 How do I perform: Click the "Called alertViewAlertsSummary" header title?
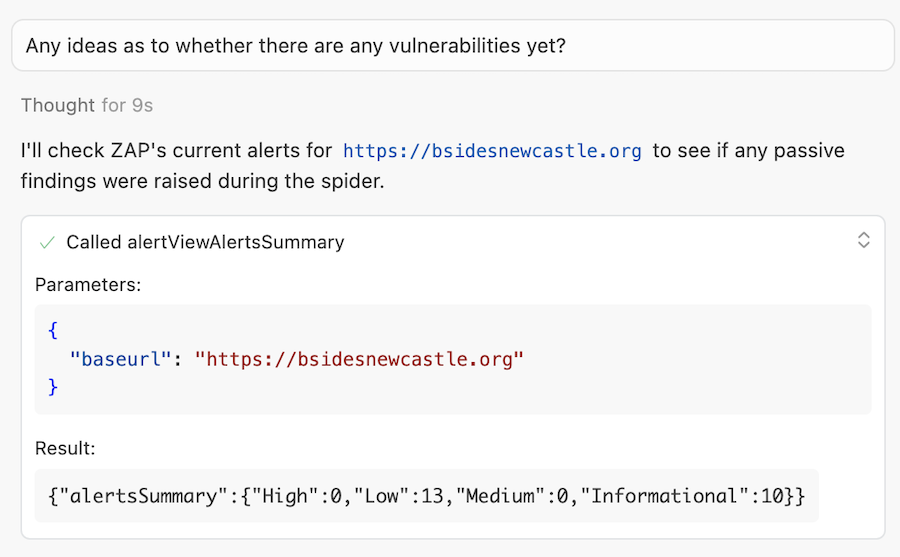tap(205, 242)
